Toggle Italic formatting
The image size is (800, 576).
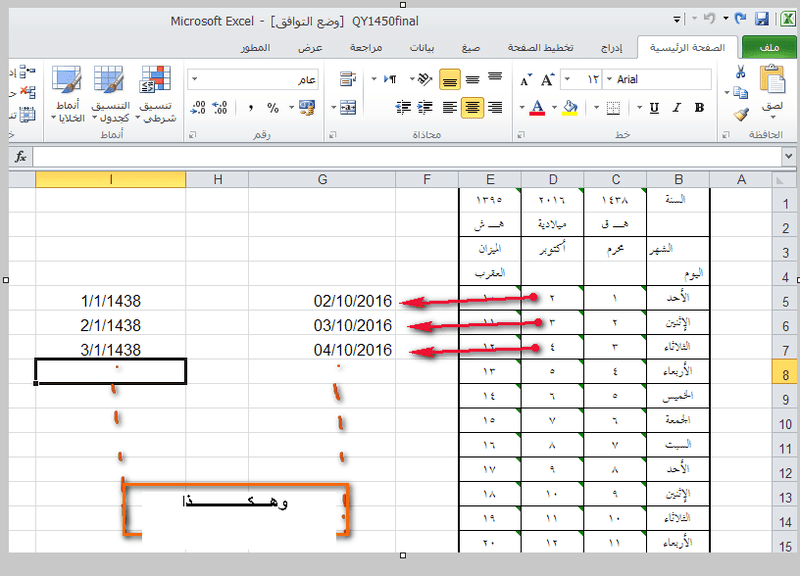click(678, 108)
